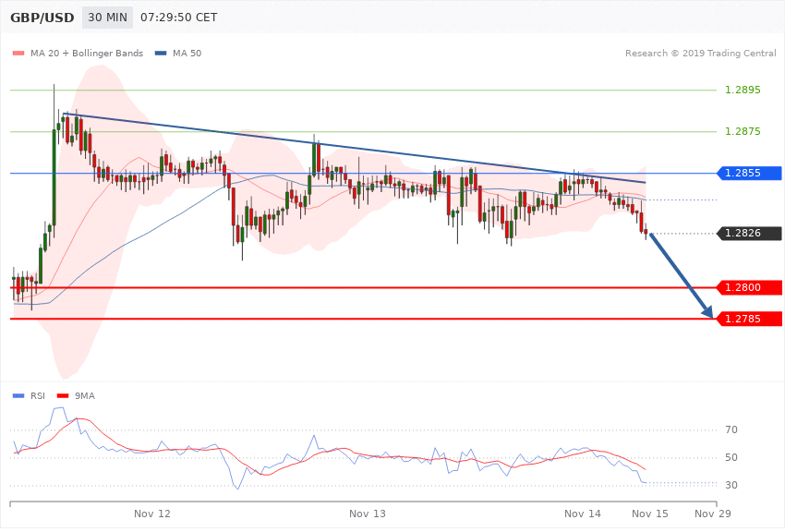This screenshot has height=532, width=785.
Task: Click the Nov 14 date axis label
Action: (x=583, y=514)
